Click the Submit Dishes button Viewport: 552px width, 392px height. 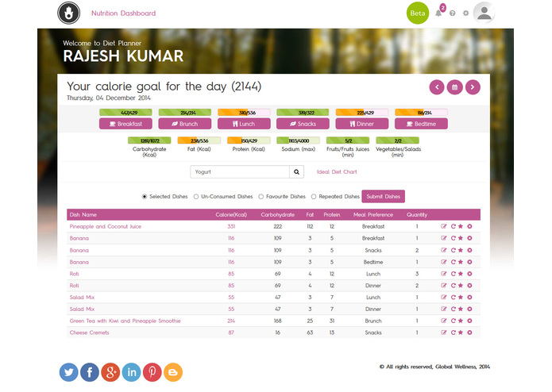click(x=384, y=197)
